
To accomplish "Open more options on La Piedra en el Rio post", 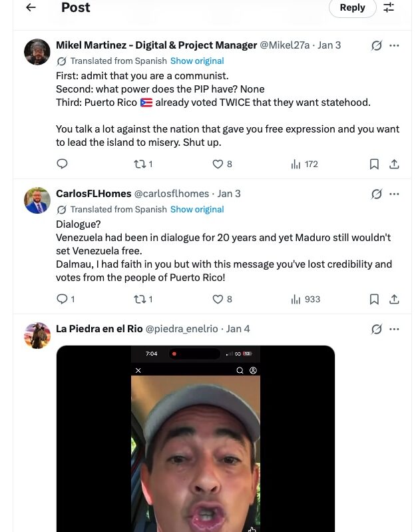I will pos(394,329).
